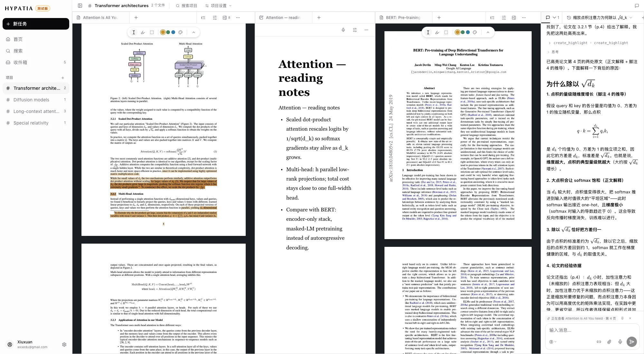Open more options in reading notes pane
The image size is (644, 354).
pos(366,30)
